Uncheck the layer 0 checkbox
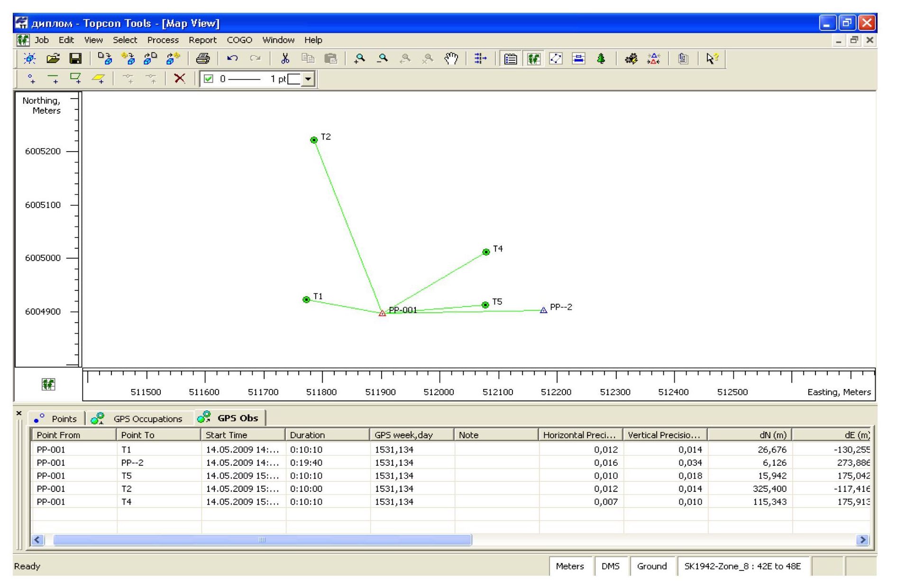 208,79
